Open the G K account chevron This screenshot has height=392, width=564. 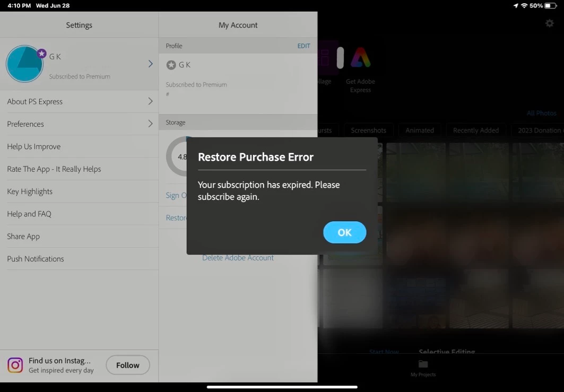[150, 64]
